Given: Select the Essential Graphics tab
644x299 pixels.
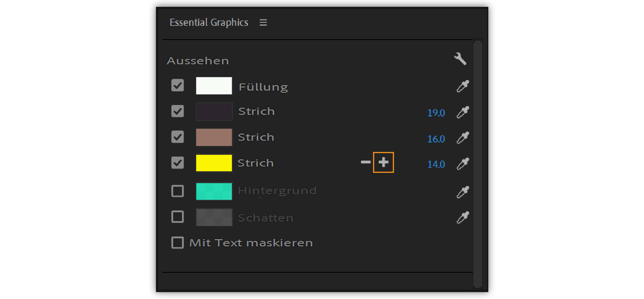Looking at the screenshot, I should pyautogui.click(x=209, y=23).
